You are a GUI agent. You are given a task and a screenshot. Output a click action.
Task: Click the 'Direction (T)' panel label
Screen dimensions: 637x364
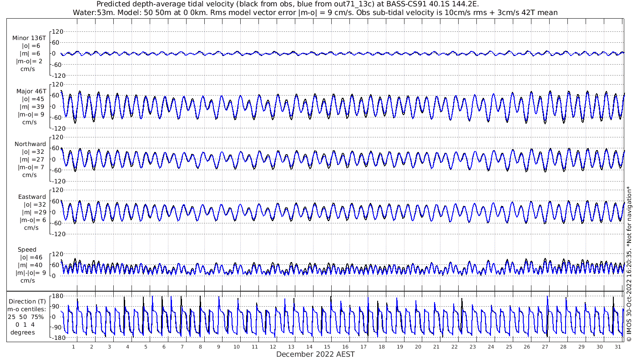point(28,302)
